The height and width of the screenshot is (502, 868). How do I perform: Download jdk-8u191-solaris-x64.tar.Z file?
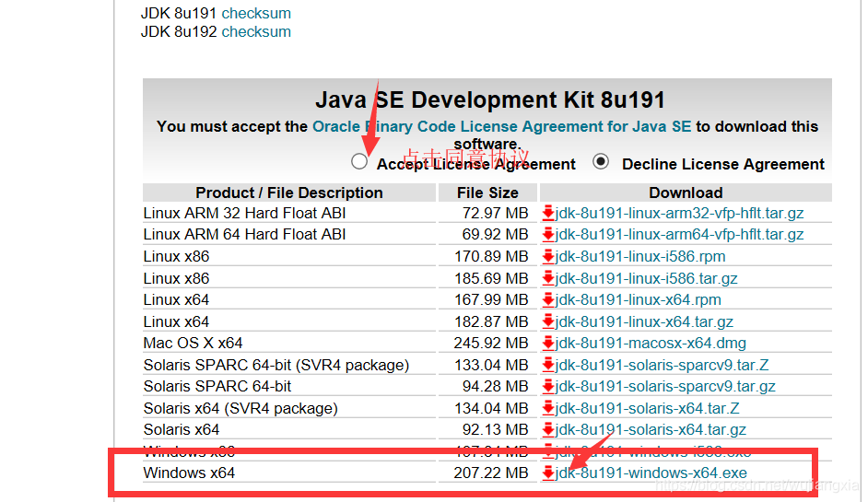tap(647, 408)
